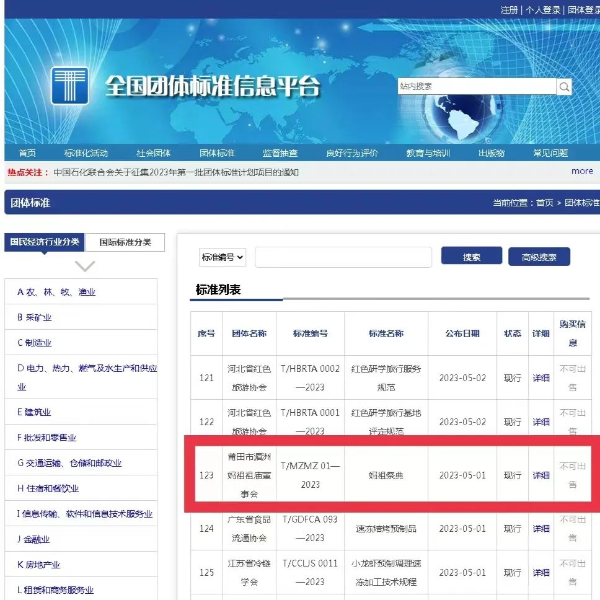Screen dimensions: 600x600
Task: Go to 首页 in navigation bar
Action: (27, 153)
